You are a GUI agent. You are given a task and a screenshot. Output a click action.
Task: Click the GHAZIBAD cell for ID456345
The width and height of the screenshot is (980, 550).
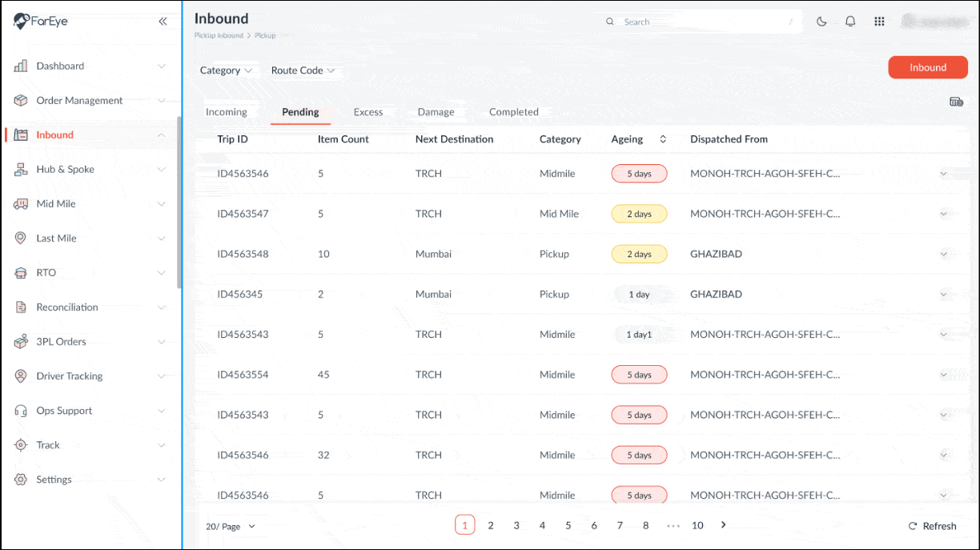pyautogui.click(x=716, y=294)
